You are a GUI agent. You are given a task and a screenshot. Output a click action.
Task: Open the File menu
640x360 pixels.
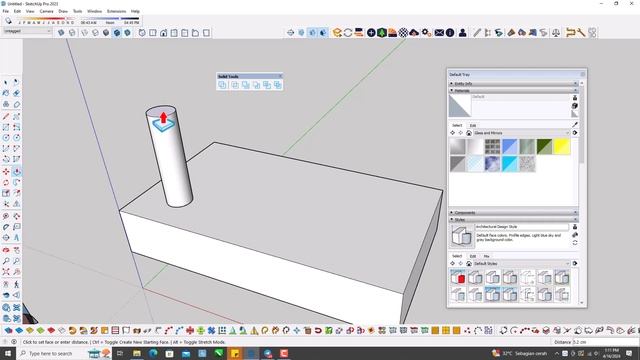[6, 11]
